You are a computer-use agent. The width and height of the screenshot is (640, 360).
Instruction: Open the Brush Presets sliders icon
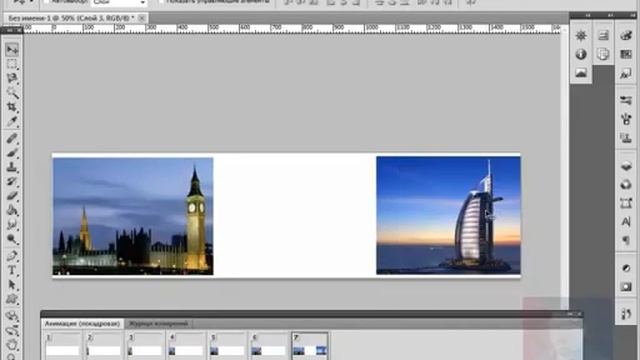(x=626, y=100)
